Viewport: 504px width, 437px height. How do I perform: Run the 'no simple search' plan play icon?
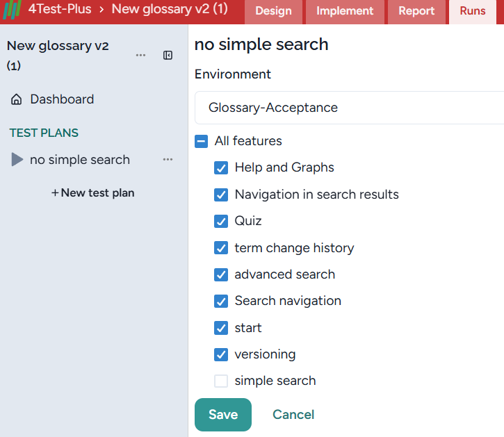(17, 160)
